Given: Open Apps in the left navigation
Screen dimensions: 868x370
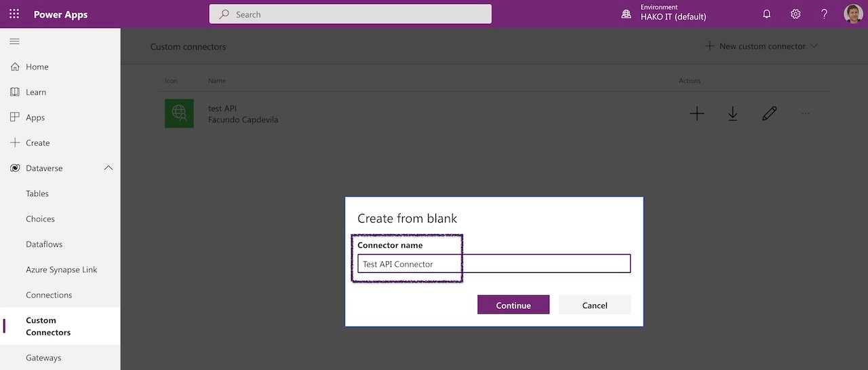Looking at the screenshot, I should [x=35, y=117].
